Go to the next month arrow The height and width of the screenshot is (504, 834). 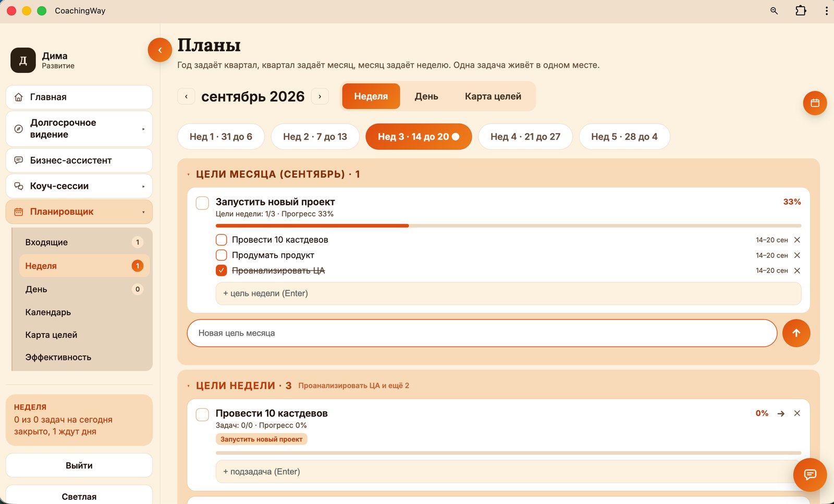coord(320,96)
